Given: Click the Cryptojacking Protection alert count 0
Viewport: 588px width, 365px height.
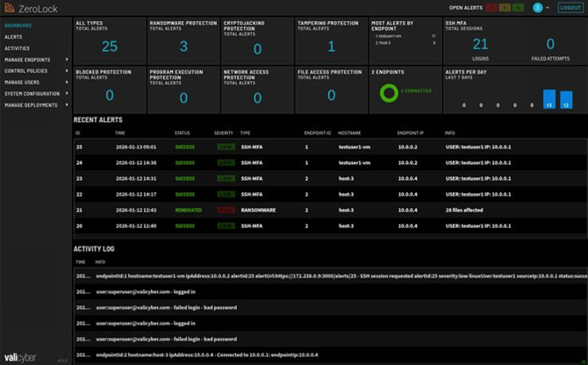Looking at the screenshot, I should (257, 49).
